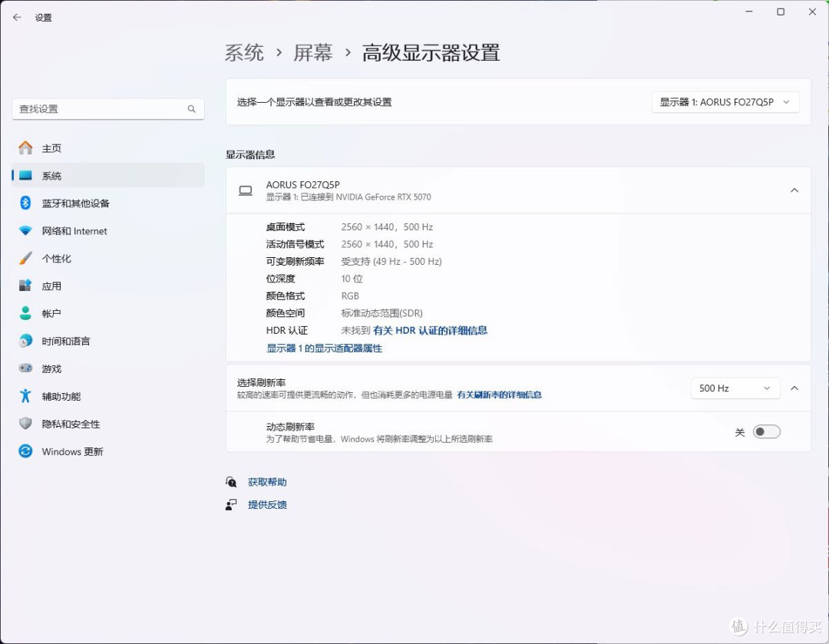Open Windows 更新 page
The width and height of the screenshot is (829, 644).
point(108,451)
